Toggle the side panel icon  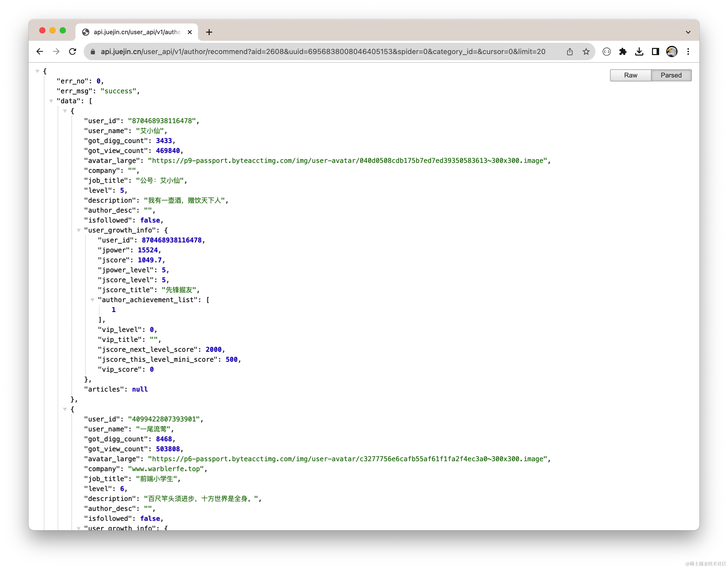point(655,52)
